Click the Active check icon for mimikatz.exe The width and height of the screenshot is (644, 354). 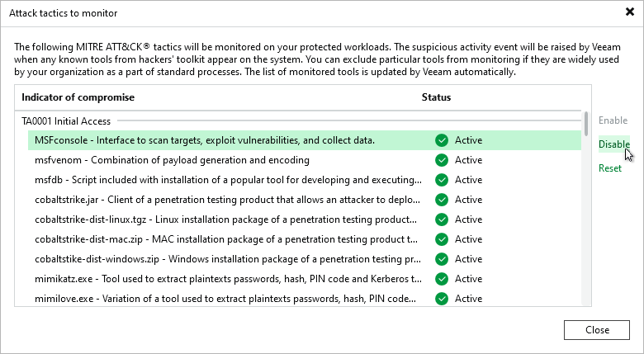[442, 279]
